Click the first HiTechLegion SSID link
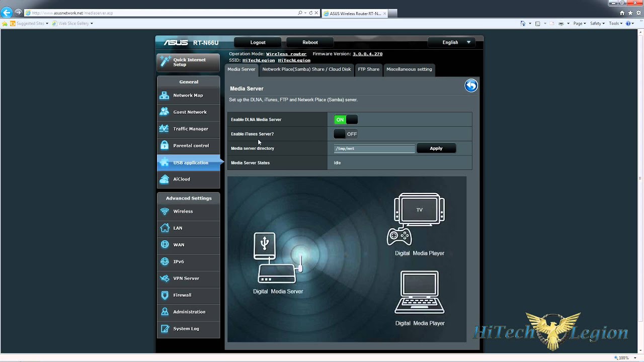The image size is (644, 362). pyautogui.click(x=259, y=60)
